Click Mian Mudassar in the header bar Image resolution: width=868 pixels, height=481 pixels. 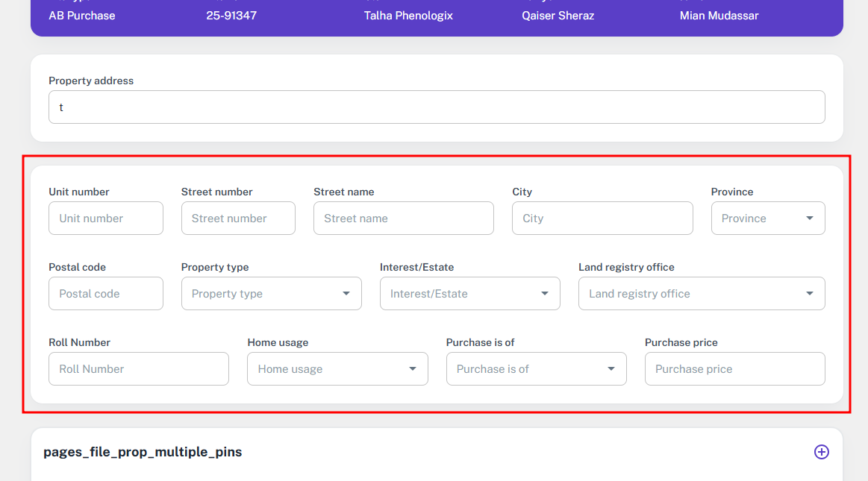coord(719,16)
